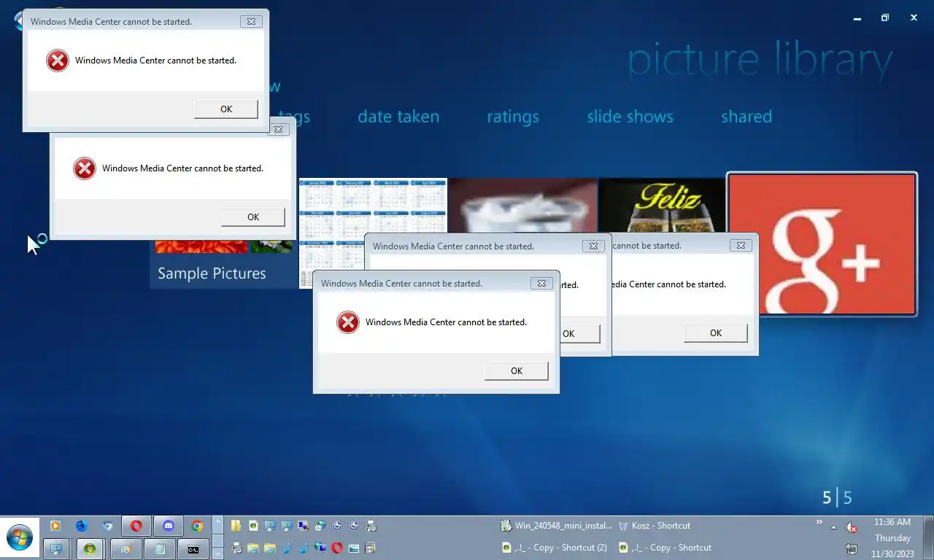Switch to the Paint taskbar button
The image size is (934, 560).
[126, 549]
